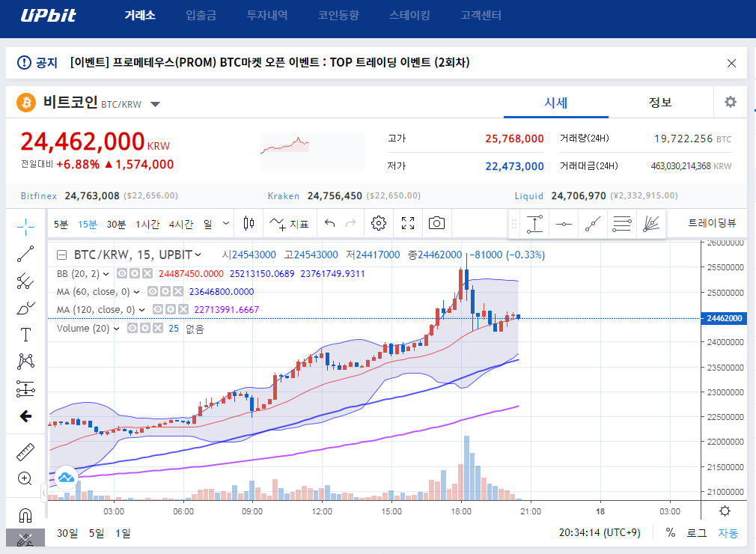Select parallel lines tool in floating toolbar
The height and width of the screenshot is (554, 756).
(622, 224)
